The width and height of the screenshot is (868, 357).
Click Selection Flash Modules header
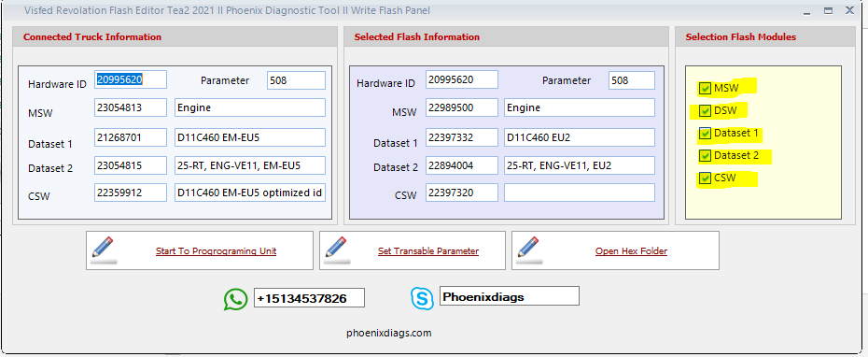click(741, 37)
